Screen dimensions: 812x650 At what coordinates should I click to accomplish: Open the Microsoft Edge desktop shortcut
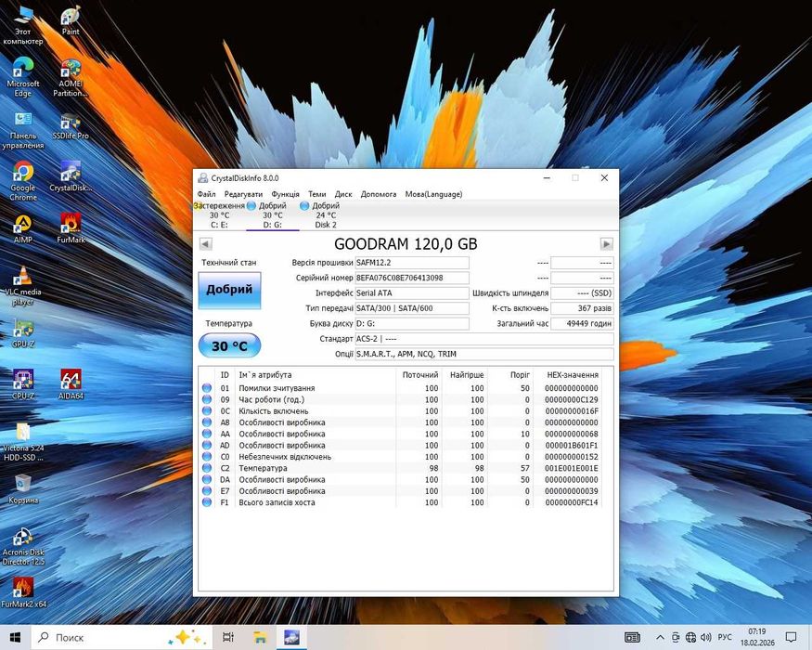pyautogui.click(x=23, y=78)
